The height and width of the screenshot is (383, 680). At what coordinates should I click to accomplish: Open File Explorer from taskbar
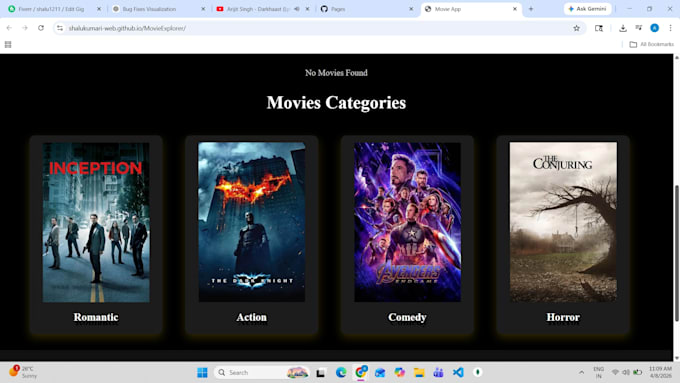point(419,372)
